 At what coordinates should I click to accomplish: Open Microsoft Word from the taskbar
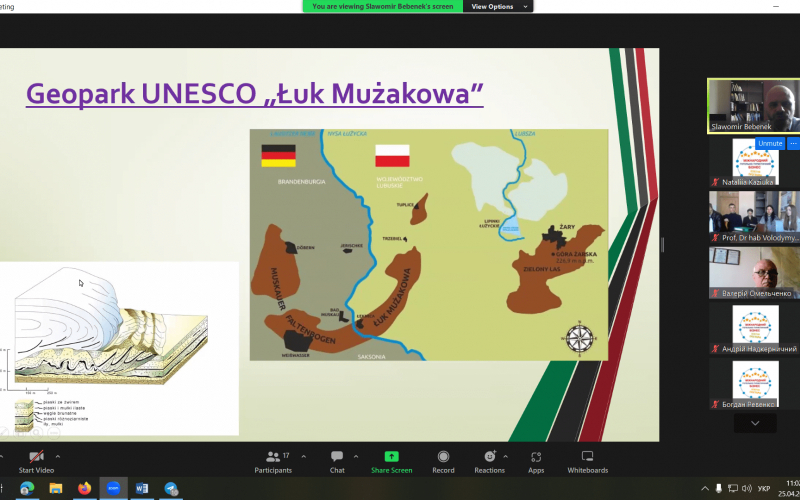click(142, 488)
